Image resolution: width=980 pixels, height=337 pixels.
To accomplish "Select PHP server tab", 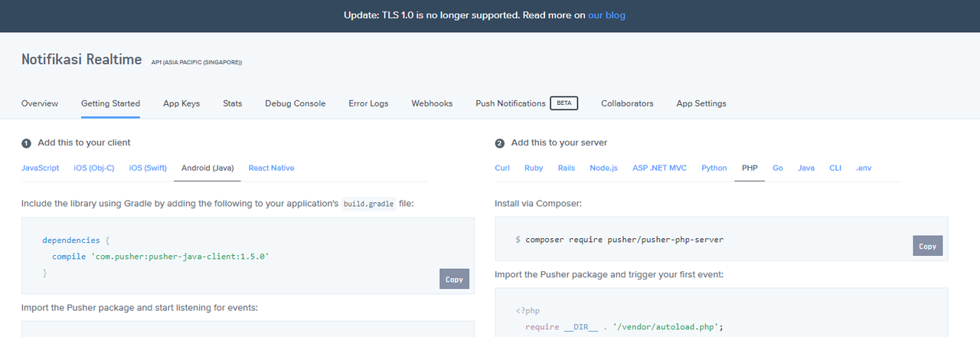I will pos(750,168).
